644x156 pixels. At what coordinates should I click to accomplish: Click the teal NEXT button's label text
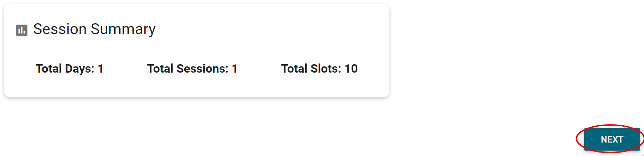pos(612,139)
